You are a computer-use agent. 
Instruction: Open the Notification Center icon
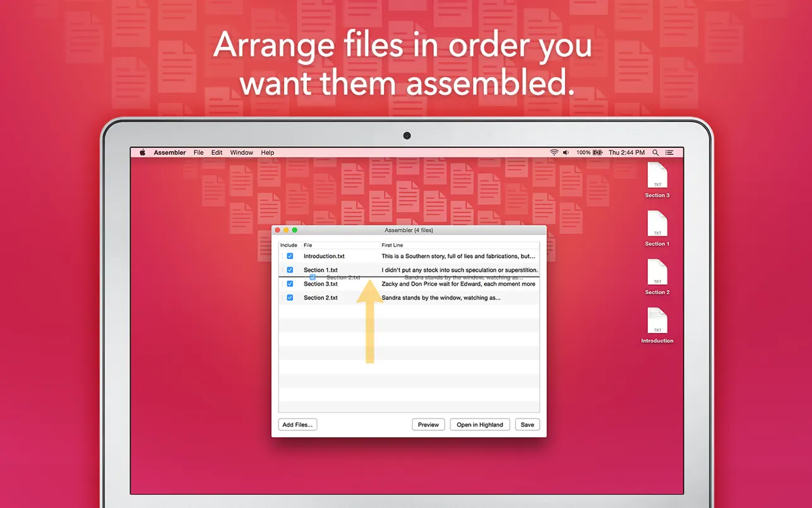[669, 152]
